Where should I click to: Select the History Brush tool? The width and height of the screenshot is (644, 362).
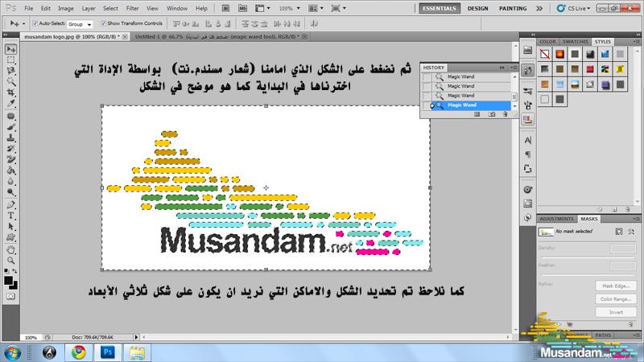(10, 149)
